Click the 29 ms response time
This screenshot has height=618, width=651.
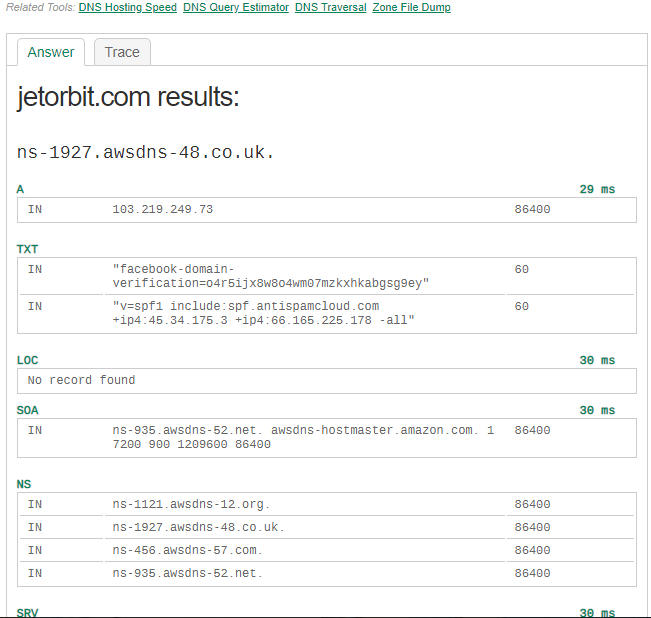[x=597, y=189]
